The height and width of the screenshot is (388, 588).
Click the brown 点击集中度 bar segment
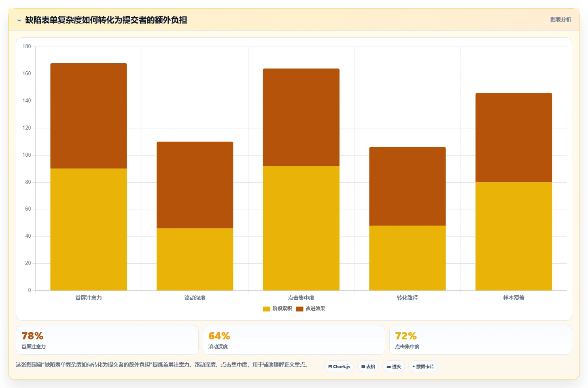pos(301,117)
